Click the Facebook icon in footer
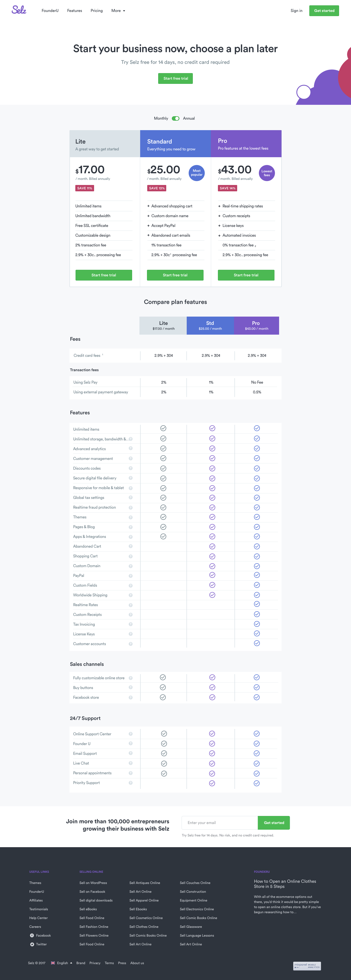Viewport: 351px width, 980px height. tap(32, 935)
